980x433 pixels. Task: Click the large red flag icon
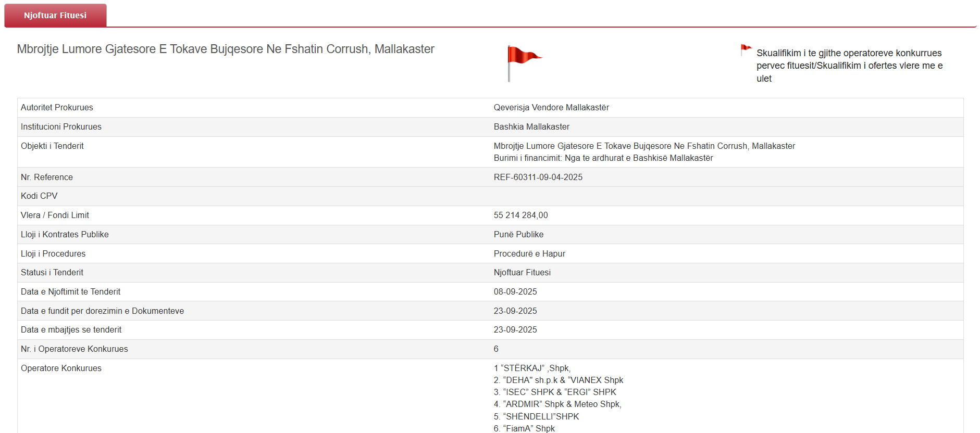click(523, 61)
